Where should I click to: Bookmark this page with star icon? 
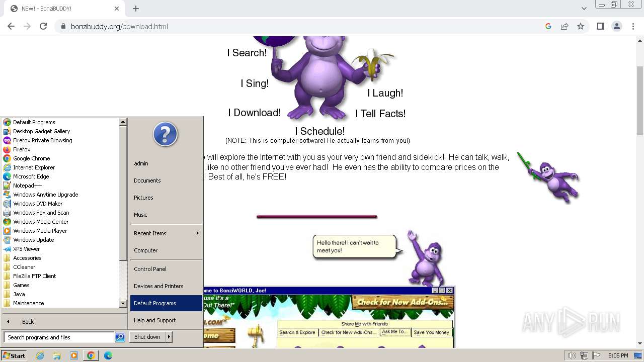581,26
